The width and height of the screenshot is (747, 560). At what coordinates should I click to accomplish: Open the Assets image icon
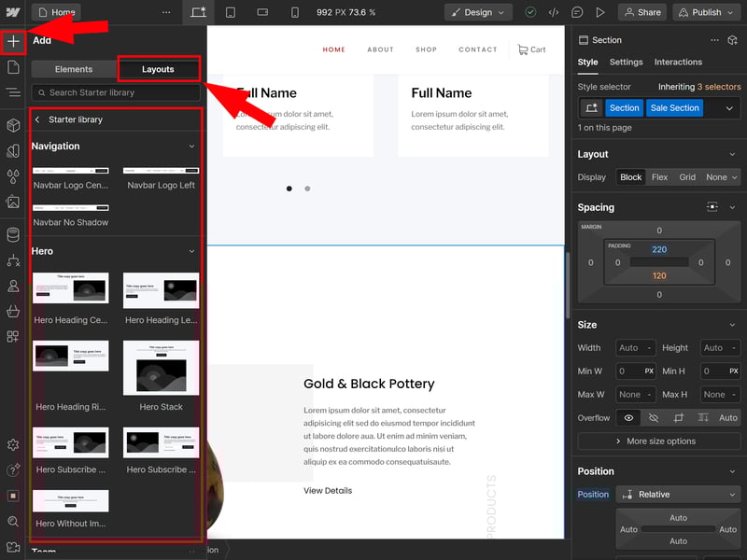click(x=13, y=202)
